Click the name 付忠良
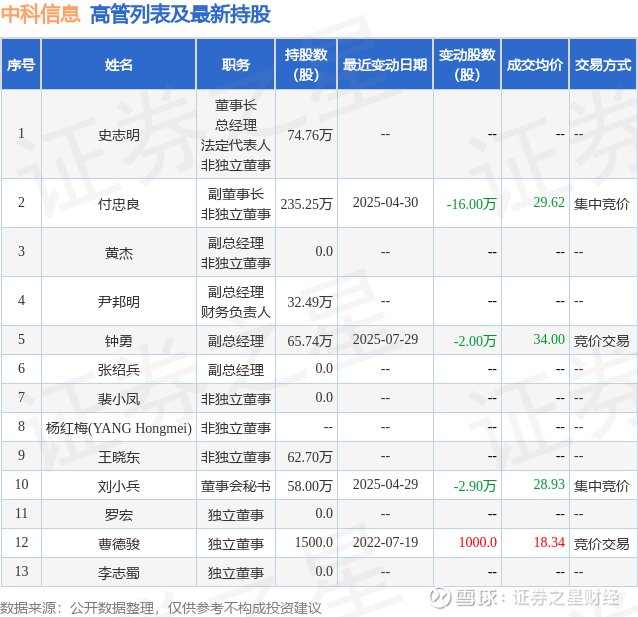This screenshot has height=617, width=638. [118, 203]
